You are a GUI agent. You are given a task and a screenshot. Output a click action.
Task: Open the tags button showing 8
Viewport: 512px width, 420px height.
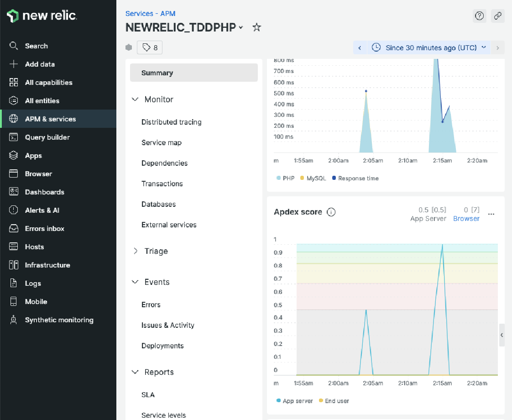tap(150, 47)
